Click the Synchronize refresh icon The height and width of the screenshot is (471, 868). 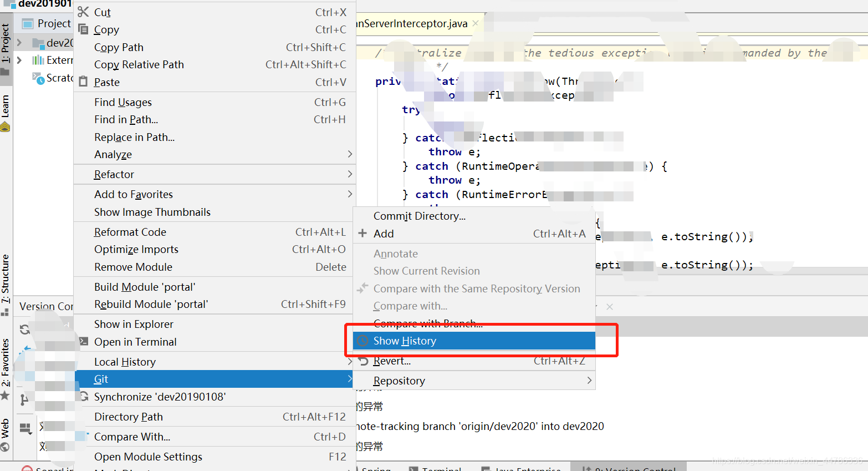84,397
